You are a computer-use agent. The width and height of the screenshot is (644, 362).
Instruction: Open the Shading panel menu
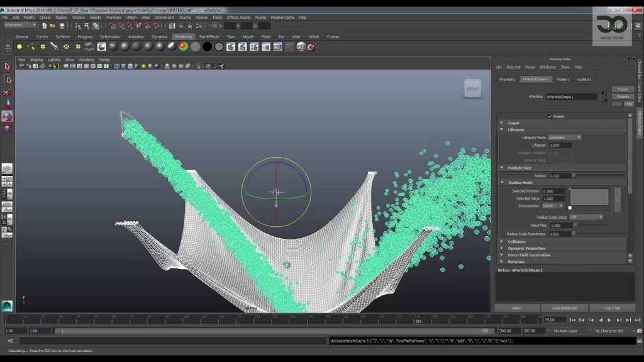36,60
